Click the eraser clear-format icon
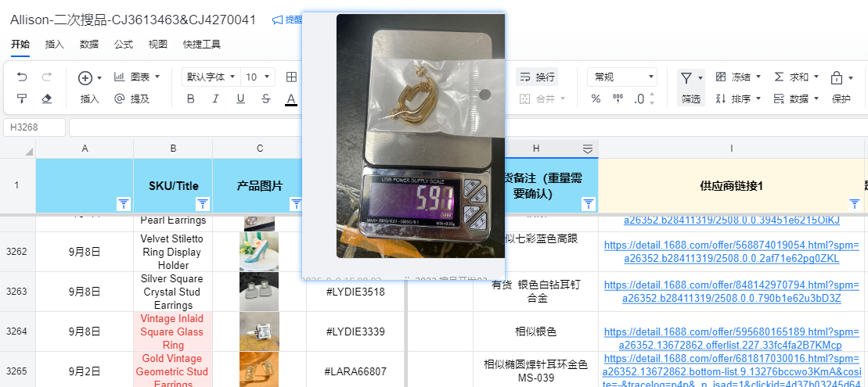 coord(46,99)
